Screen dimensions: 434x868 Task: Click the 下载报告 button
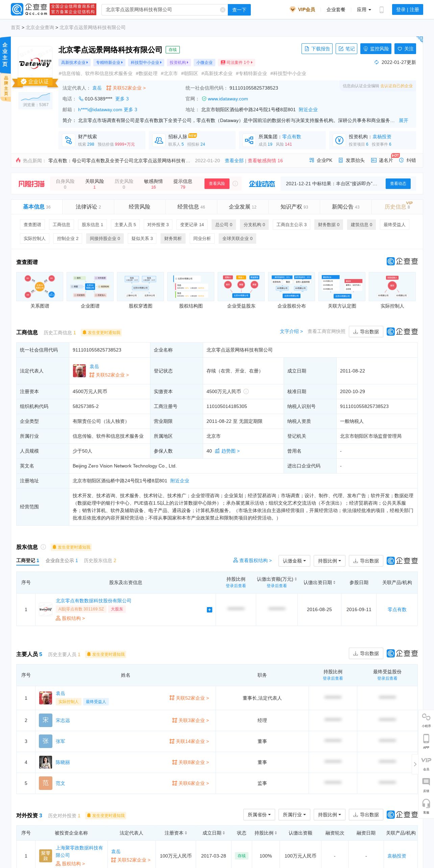317,49
